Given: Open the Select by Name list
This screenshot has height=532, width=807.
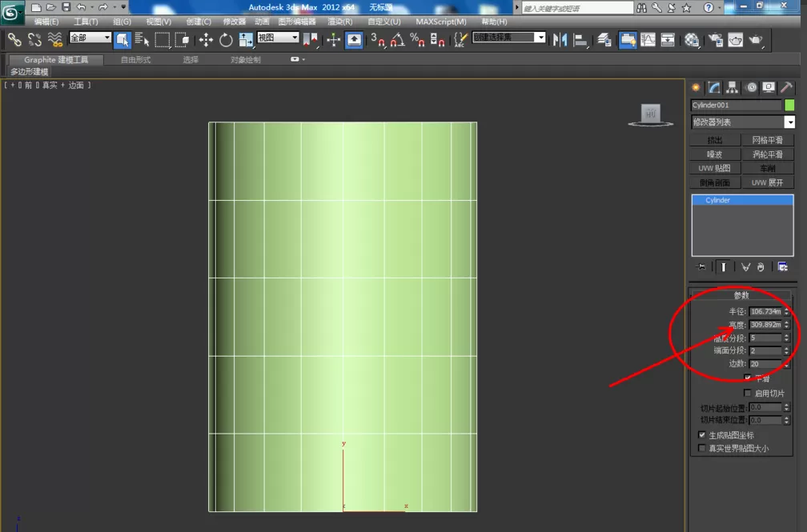Looking at the screenshot, I should point(142,40).
